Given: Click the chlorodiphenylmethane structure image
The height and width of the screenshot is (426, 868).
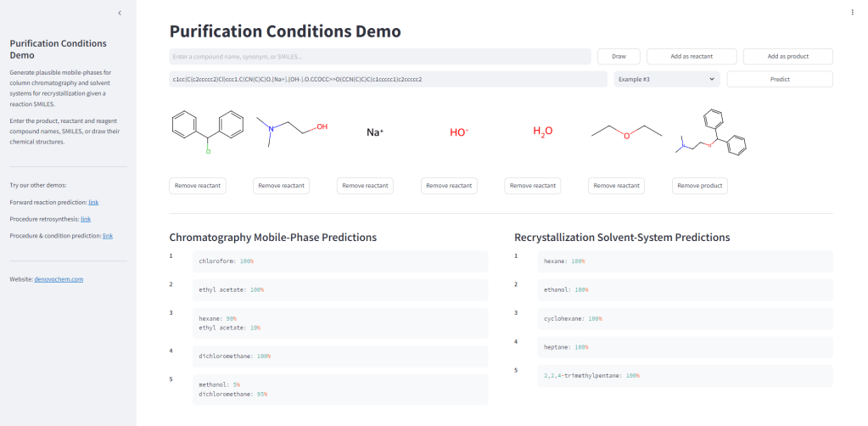Looking at the screenshot, I should click(207, 132).
